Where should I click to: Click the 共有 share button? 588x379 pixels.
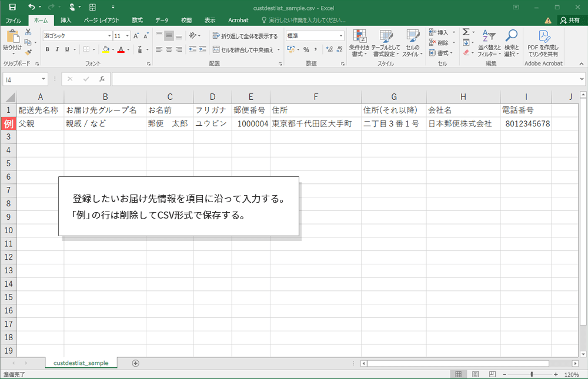570,20
